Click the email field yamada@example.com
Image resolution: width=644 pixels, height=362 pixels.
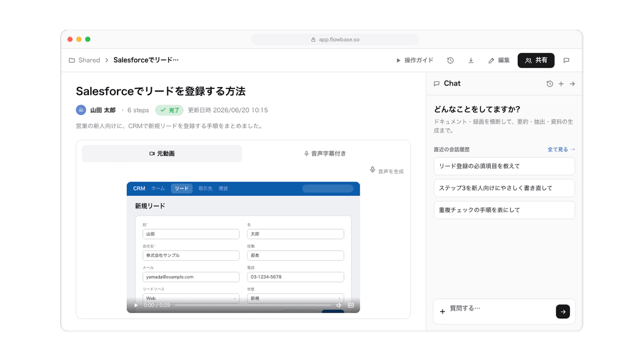click(x=191, y=277)
